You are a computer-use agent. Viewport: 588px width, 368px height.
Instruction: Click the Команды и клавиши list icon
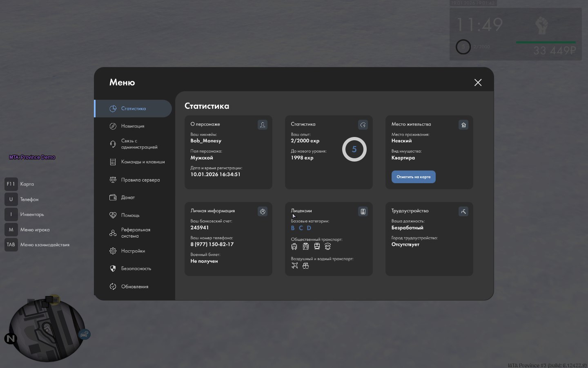click(x=113, y=162)
